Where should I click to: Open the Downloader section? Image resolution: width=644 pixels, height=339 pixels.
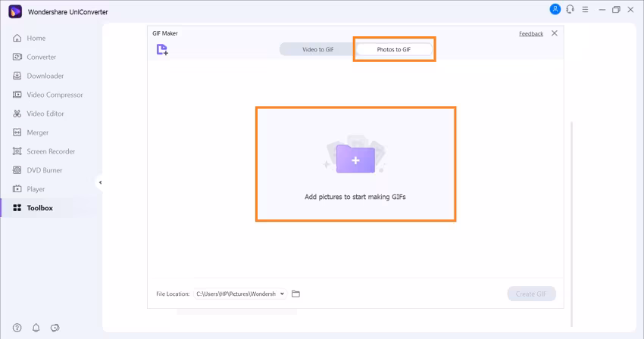click(x=45, y=76)
